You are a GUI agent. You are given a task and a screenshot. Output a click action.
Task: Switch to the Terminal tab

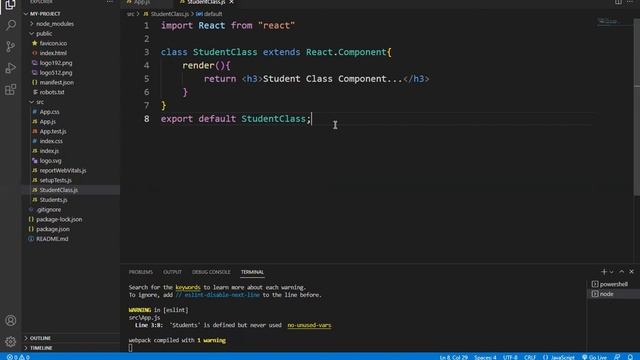tap(252, 272)
